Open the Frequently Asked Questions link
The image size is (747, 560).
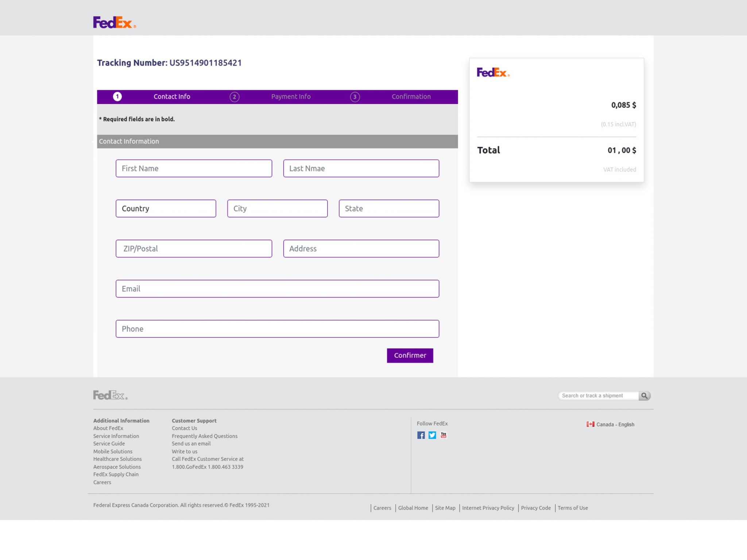(205, 436)
